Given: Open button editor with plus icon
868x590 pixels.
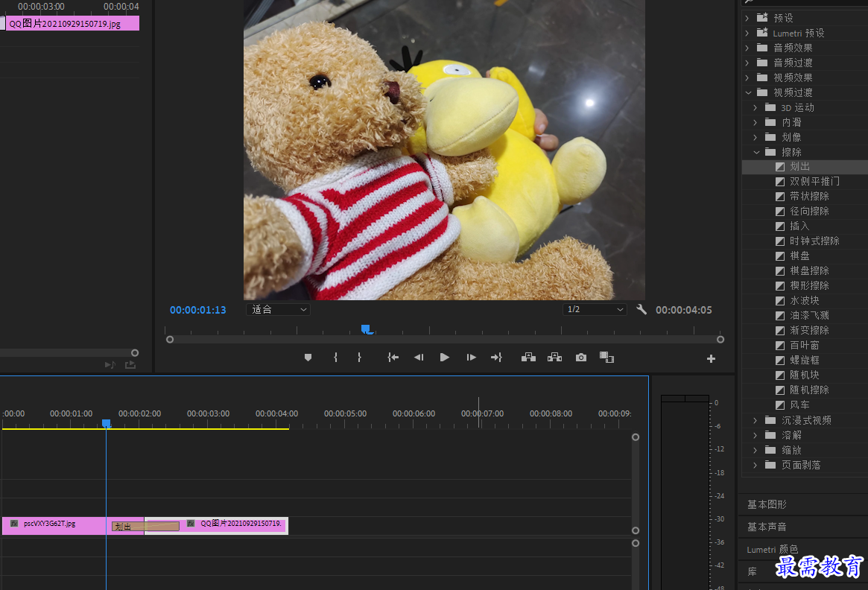Looking at the screenshot, I should click(x=711, y=359).
